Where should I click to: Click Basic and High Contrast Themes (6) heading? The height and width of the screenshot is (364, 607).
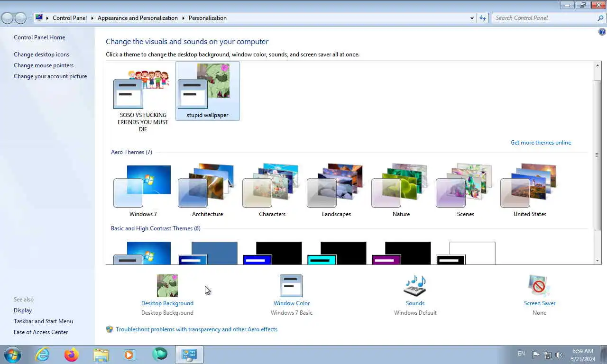(x=156, y=228)
